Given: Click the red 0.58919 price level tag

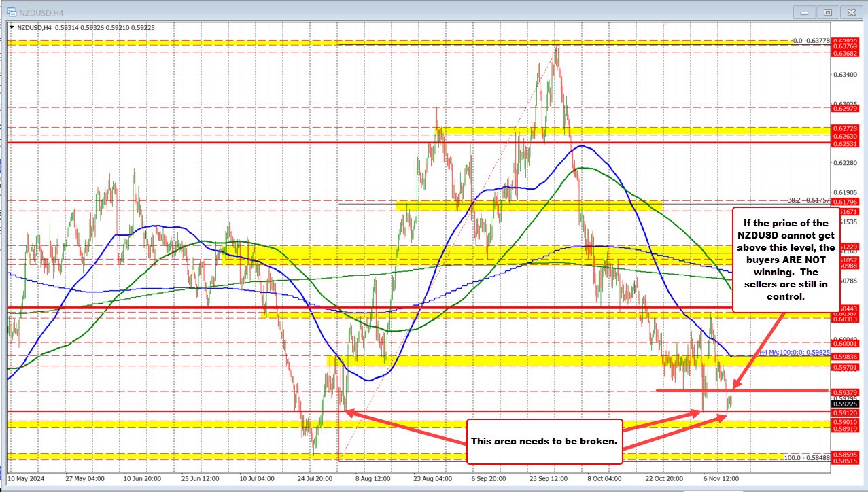Looking at the screenshot, I should coord(844,429).
